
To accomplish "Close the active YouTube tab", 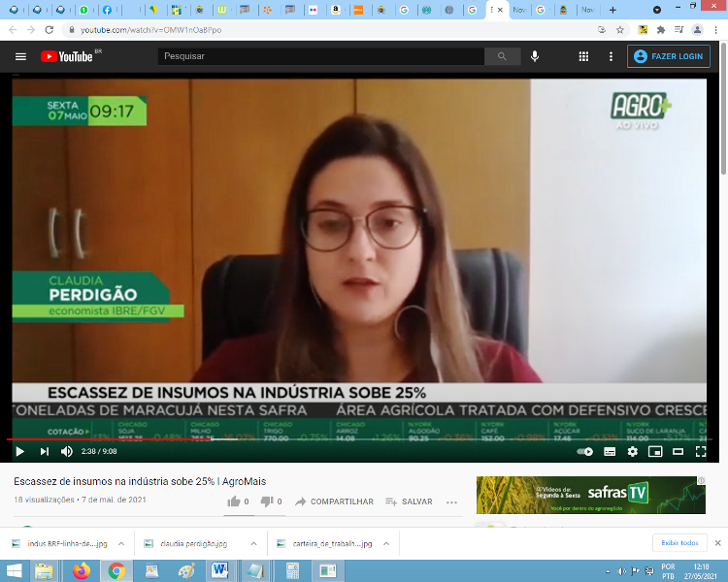I will coord(500,10).
